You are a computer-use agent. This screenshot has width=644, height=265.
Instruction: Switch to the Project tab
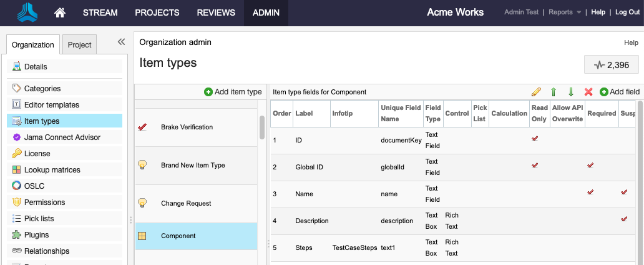(79, 45)
